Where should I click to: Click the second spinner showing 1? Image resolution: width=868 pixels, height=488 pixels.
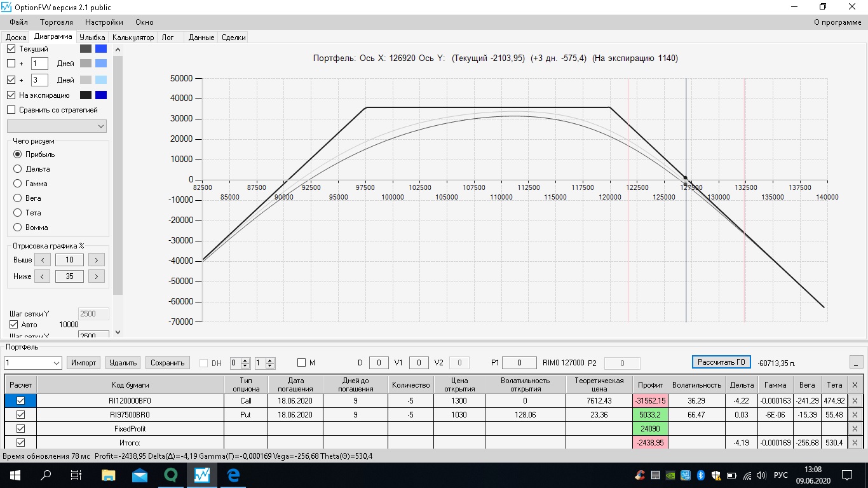(x=264, y=363)
